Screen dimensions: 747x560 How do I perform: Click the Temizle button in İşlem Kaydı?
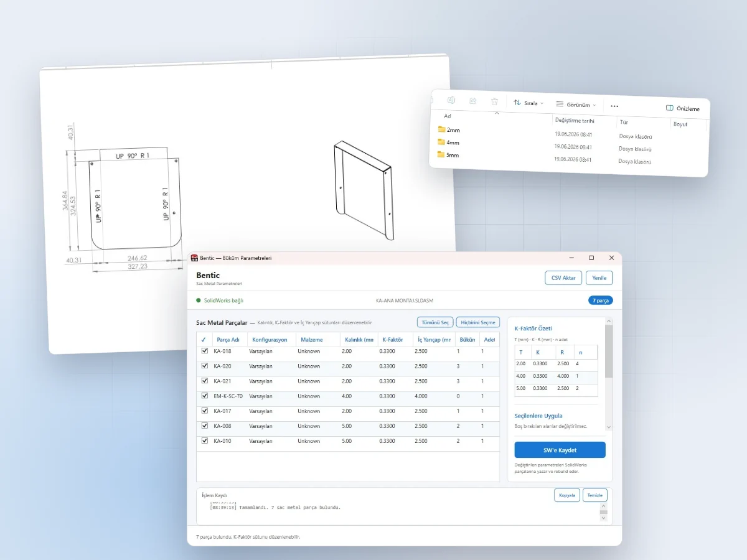pyautogui.click(x=595, y=495)
